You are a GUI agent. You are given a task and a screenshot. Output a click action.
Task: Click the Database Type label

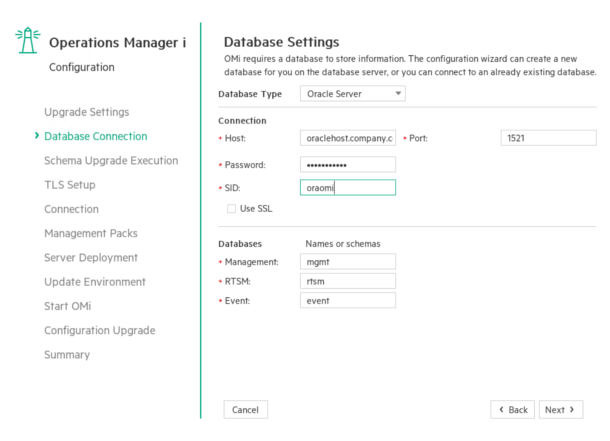click(x=250, y=94)
